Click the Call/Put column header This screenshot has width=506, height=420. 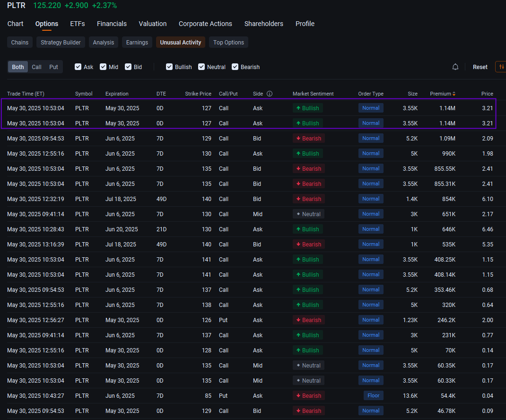coord(228,94)
